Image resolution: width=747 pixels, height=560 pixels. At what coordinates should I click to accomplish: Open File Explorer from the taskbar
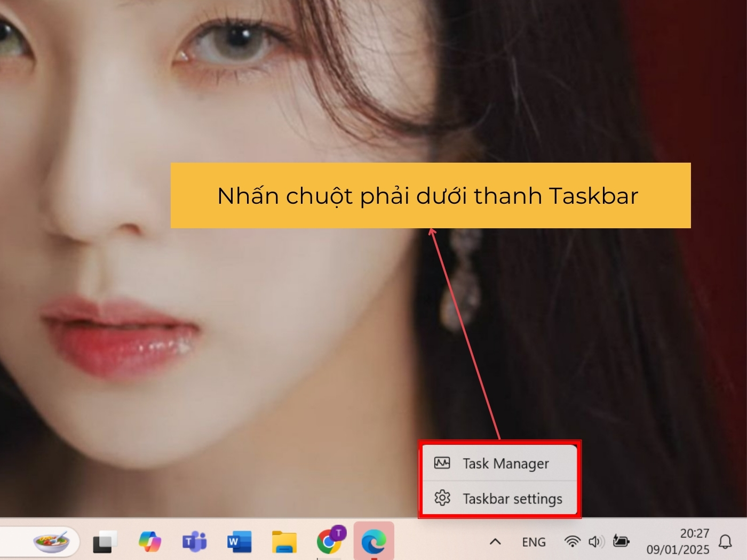284,542
